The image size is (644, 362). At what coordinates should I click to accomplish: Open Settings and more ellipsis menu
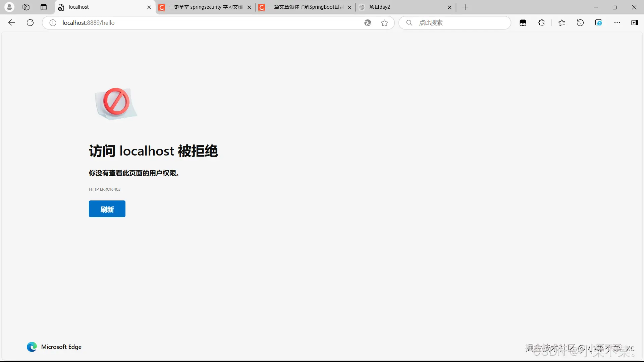click(x=617, y=23)
